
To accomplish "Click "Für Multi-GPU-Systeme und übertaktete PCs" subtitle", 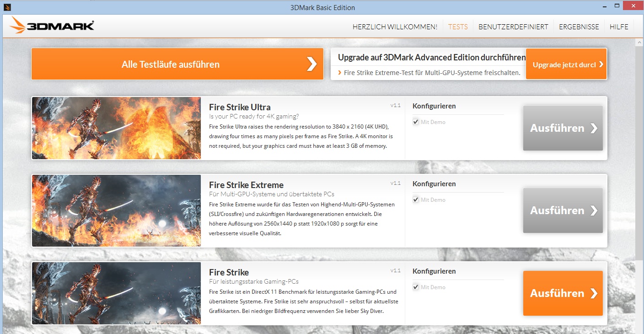I will (272, 194).
